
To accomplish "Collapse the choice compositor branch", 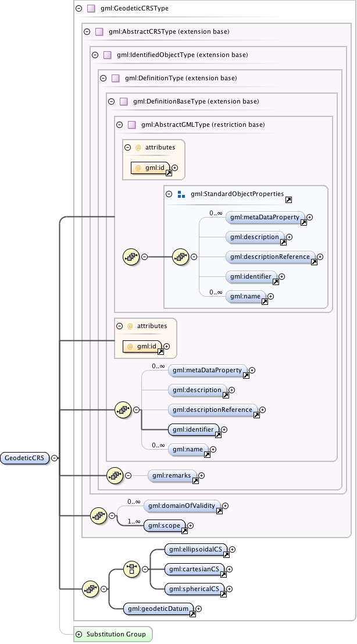I will point(145,570).
